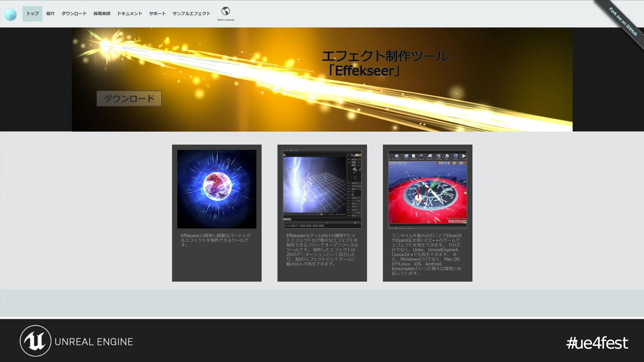644x362 pixels.
Task: Select the トップ menu item
Action: click(x=33, y=14)
